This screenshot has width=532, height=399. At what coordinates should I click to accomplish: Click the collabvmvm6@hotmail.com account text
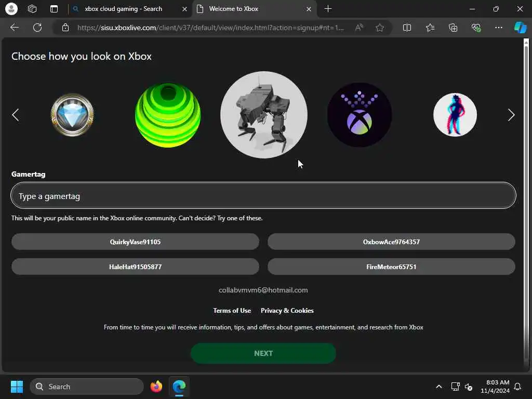coord(263,290)
